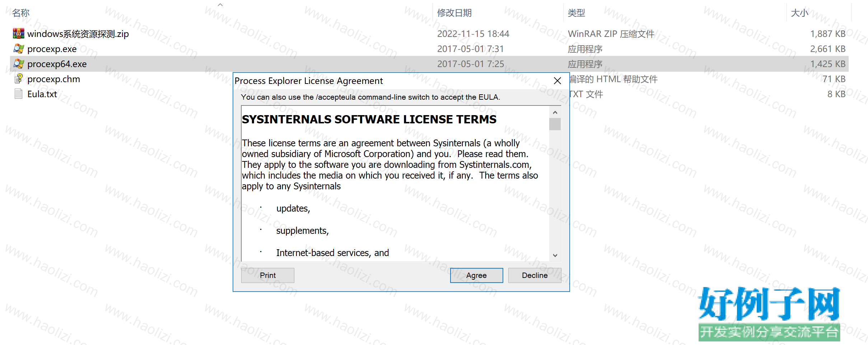868x345 pixels.
Task: Select the file windows系统资源探测.zip
Action: coord(78,34)
